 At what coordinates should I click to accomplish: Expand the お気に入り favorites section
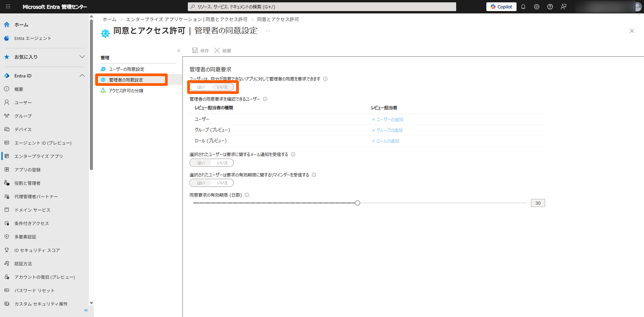pos(82,57)
